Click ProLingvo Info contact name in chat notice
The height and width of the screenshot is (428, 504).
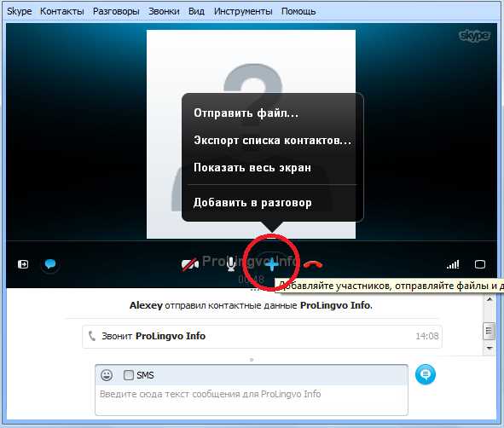click(x=335, y=305)
